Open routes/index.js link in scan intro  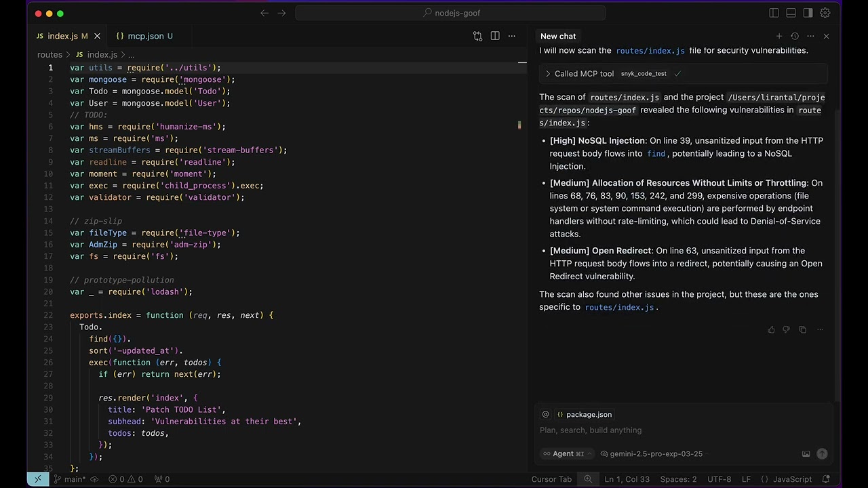tap(650, 51)
